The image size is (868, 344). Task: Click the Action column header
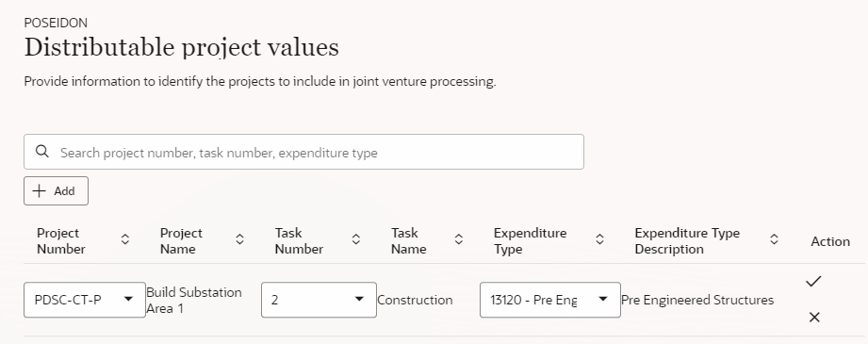point(830,241)
